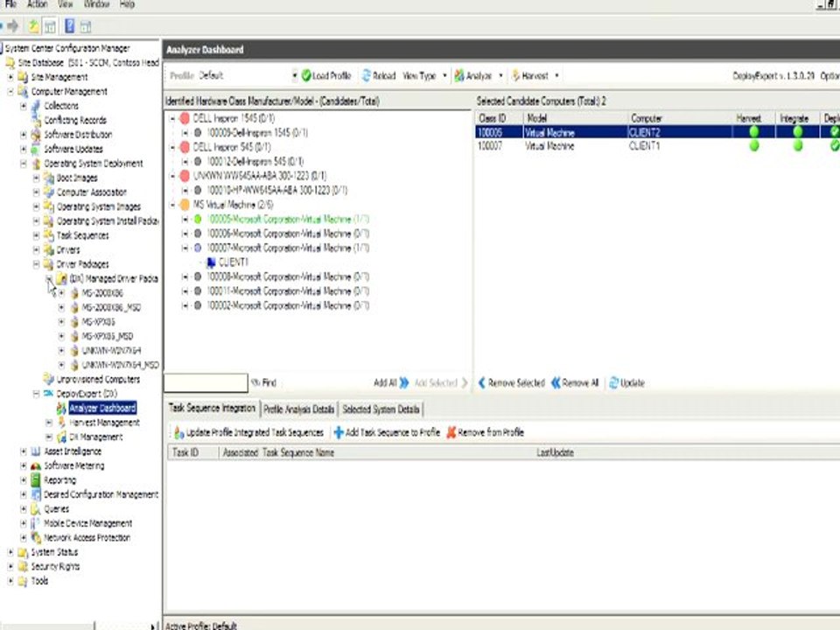This screenshot has width=840, height=630.
Task: Open the Profile Default combo box arrow
Action: pyautogui.click(x=295, y=76)
